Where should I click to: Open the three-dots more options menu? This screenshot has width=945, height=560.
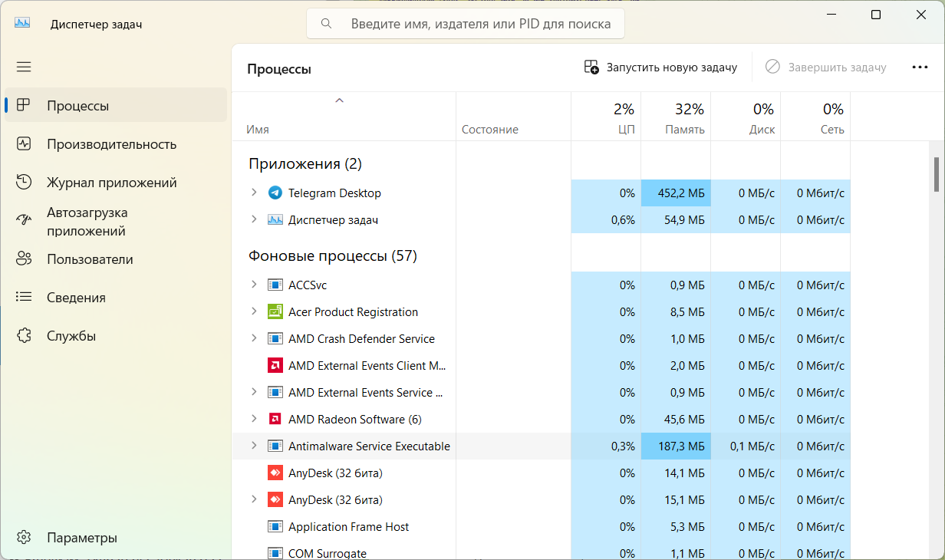[x=920, y=68]
